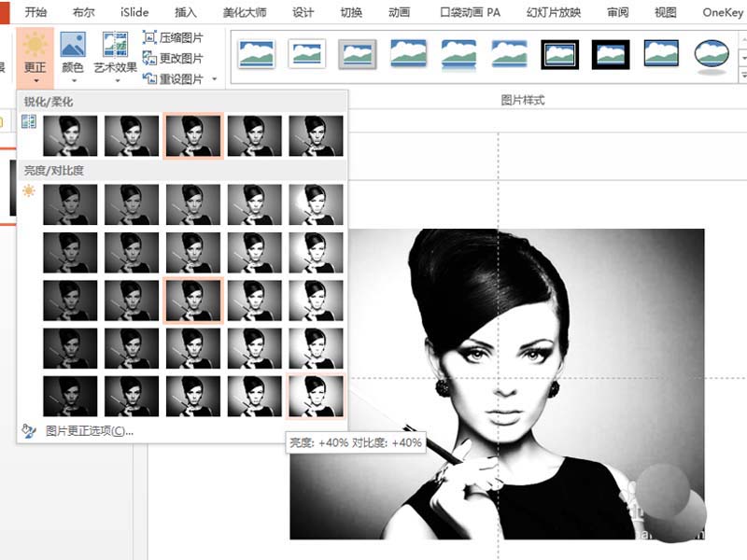Click 压缩图片 compress picture
This screenshot has height=560, width=747.
tap(173, 37)
